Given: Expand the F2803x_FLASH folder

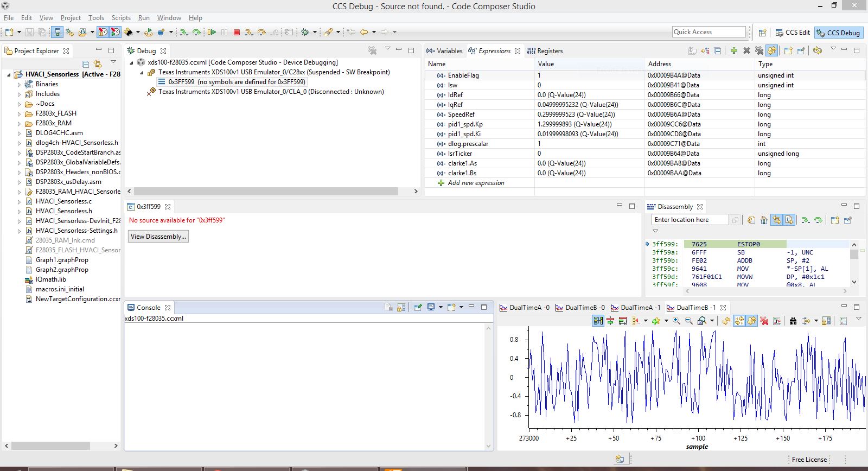Looking at the screenshot, I should pos(19,113).
